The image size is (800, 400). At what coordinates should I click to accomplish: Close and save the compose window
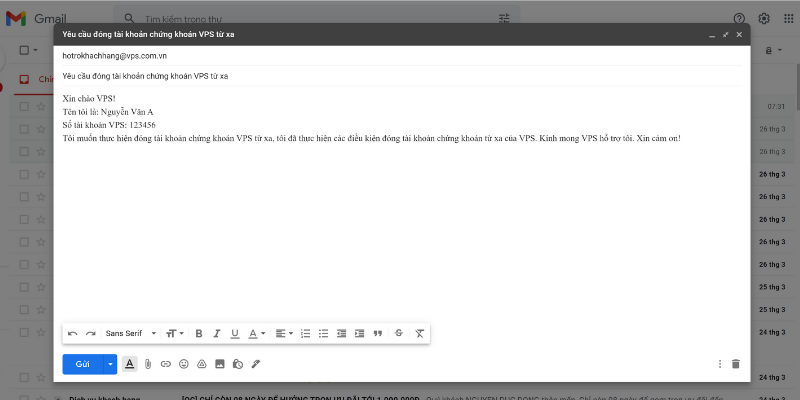pyautogui.click(x=739, y=35)
